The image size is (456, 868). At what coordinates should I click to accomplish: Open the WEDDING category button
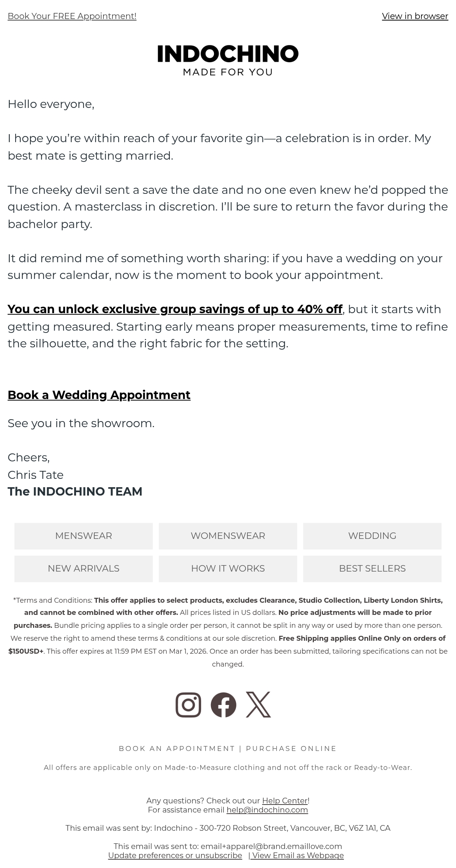[372, 536]
